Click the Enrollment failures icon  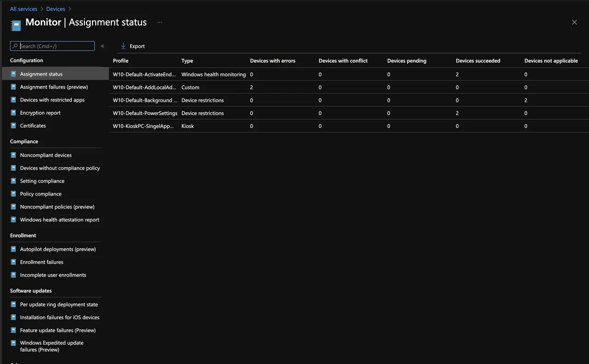13,262
